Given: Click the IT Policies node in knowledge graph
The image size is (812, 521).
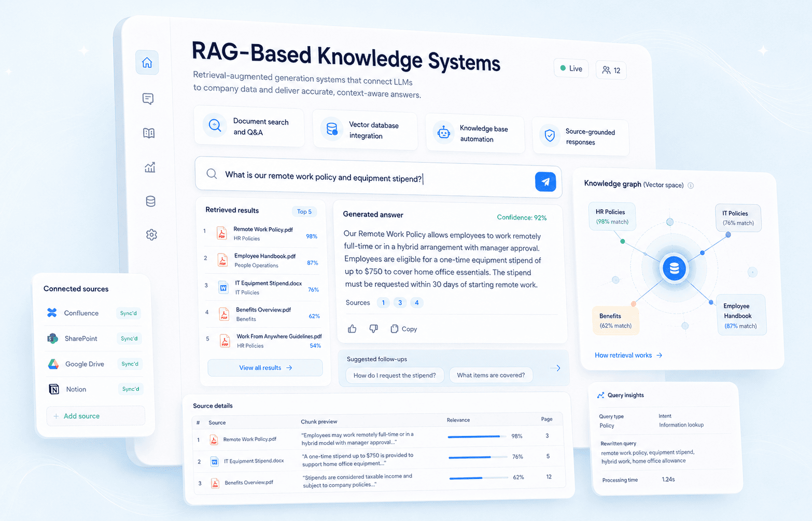Looking at the screenshot, I should tap(738, 218).
